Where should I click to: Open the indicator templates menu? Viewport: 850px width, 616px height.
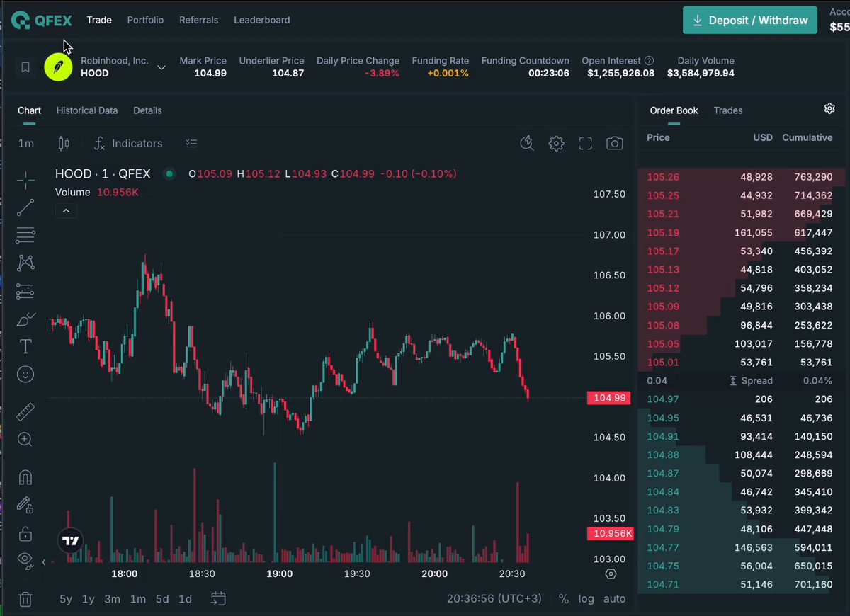coord(191,144)
